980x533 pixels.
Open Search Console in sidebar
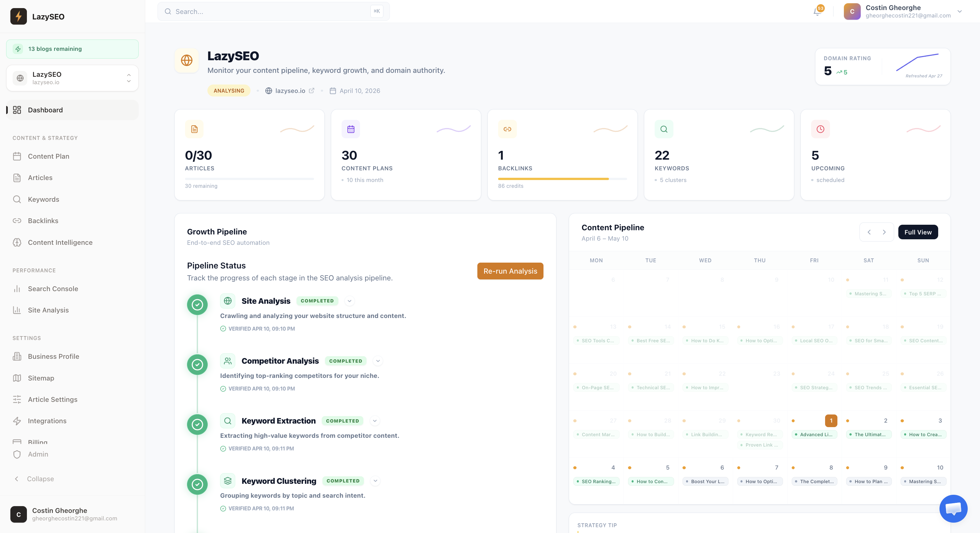[72, 289]
